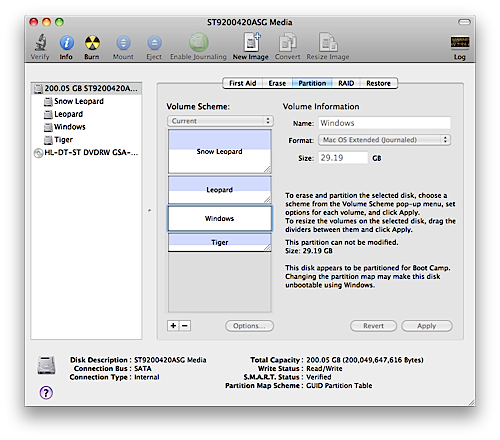Click the Name field containing Windows

pos(384,123)
